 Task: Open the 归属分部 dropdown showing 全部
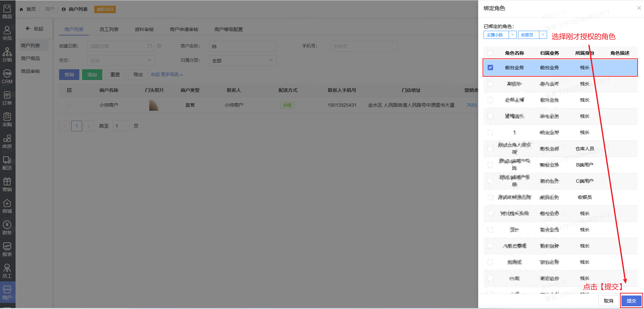pos(242,60)
